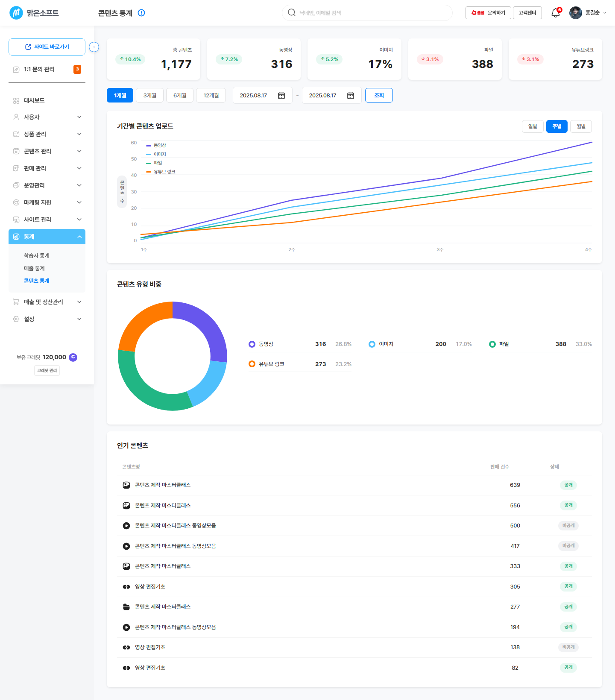Open the end date calendar icon
The height and width of the screenshot is (700, 615).
coord(351,96)
